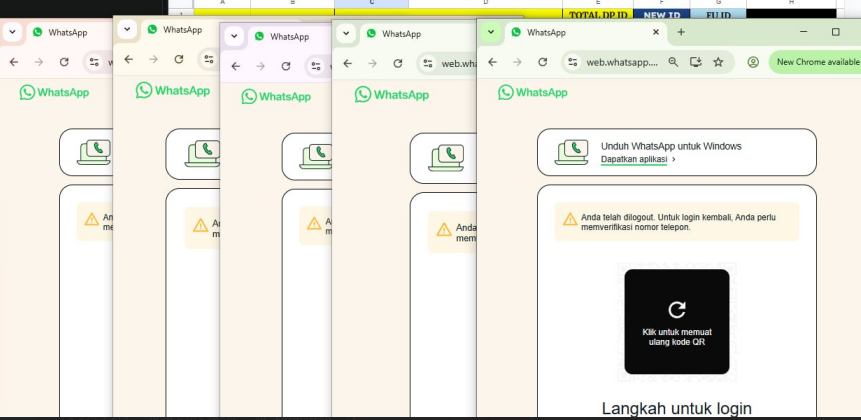Minimize the front green Chrome window
Image resolution: width=861 pixels, height=420 pixels.
point(804,32)
